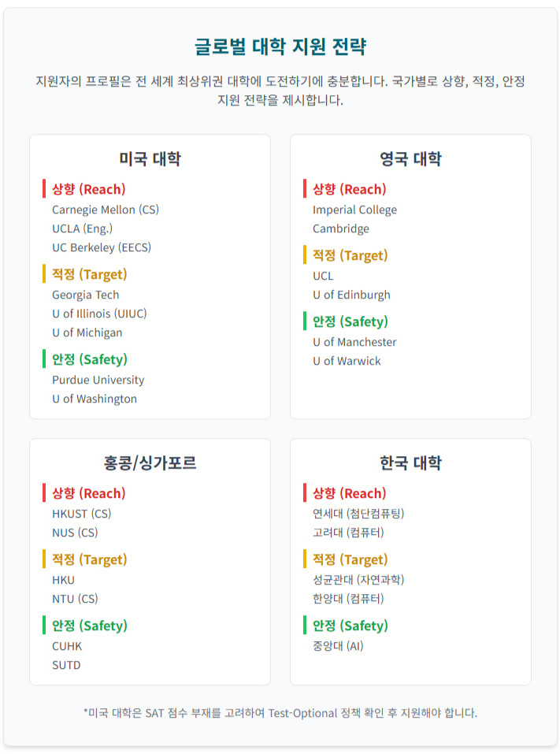Image resolution: width=560 pixels, height=754 pixels.
Task: Select 연세대 (첨단컴퓨팅) entry
Action: click(x=358, y=514)
